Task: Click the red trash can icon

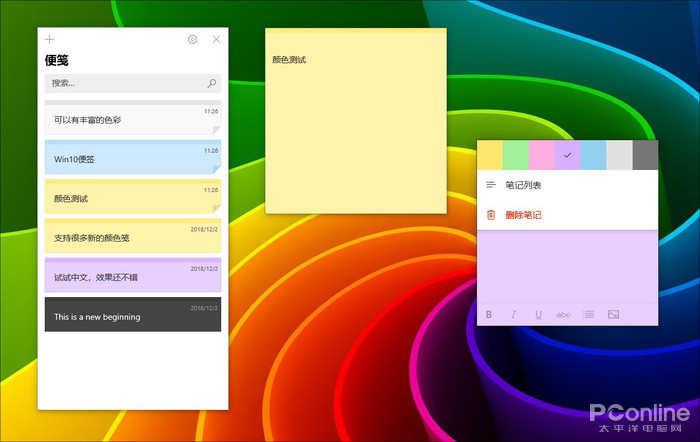Action: coord(491,215)
